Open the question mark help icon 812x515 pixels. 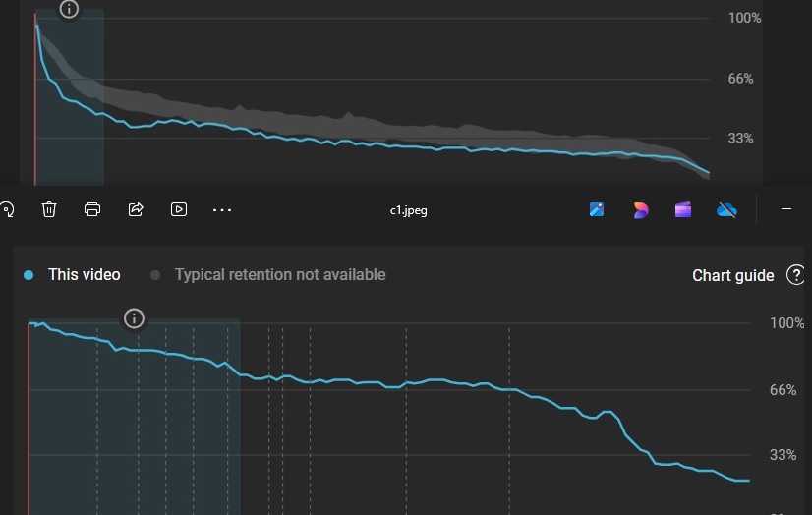coord(795,275)
